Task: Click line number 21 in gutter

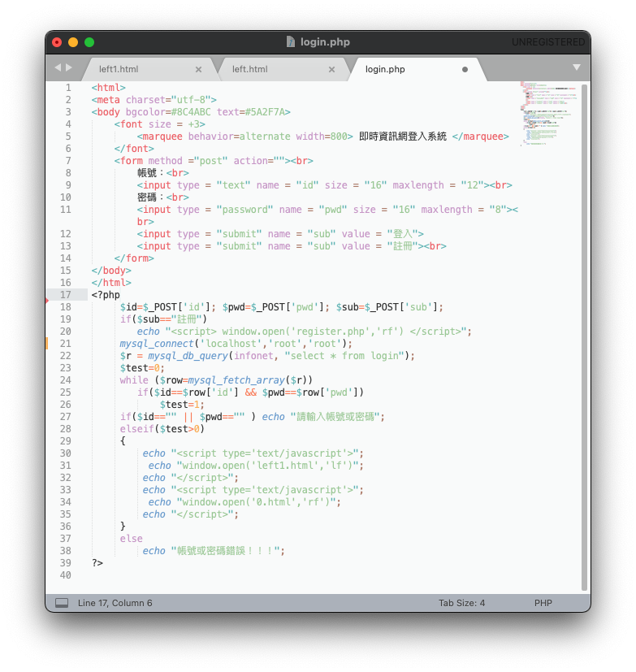Action: coord(66,344)
